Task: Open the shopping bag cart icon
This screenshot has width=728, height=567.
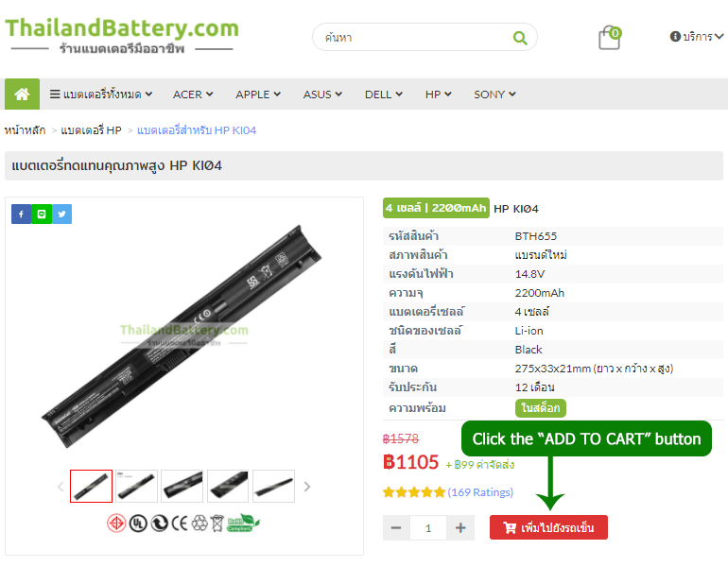Action: point(610,38)
